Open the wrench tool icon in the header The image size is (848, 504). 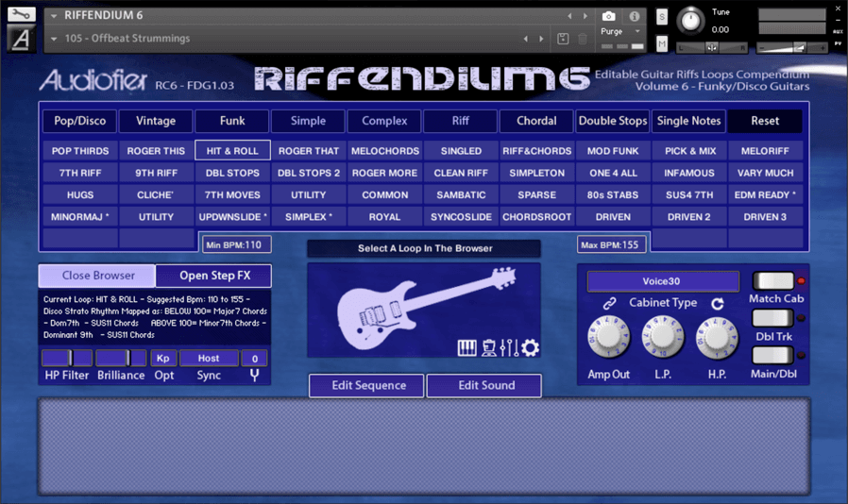point(21,15)
